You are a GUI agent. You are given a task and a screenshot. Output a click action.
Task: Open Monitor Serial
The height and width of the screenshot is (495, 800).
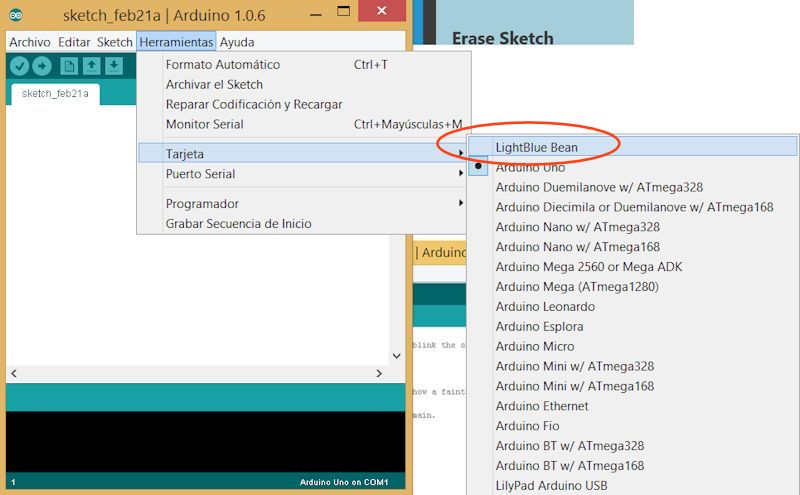tap(303, 125)
